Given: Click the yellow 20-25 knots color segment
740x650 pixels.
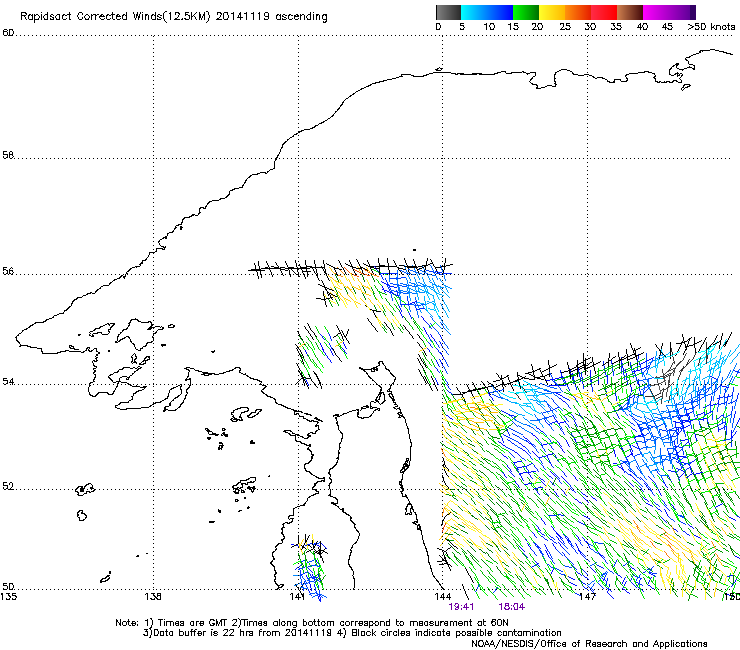Looking at the screenshot, I should pyautogui.click(x=552, y=13).
